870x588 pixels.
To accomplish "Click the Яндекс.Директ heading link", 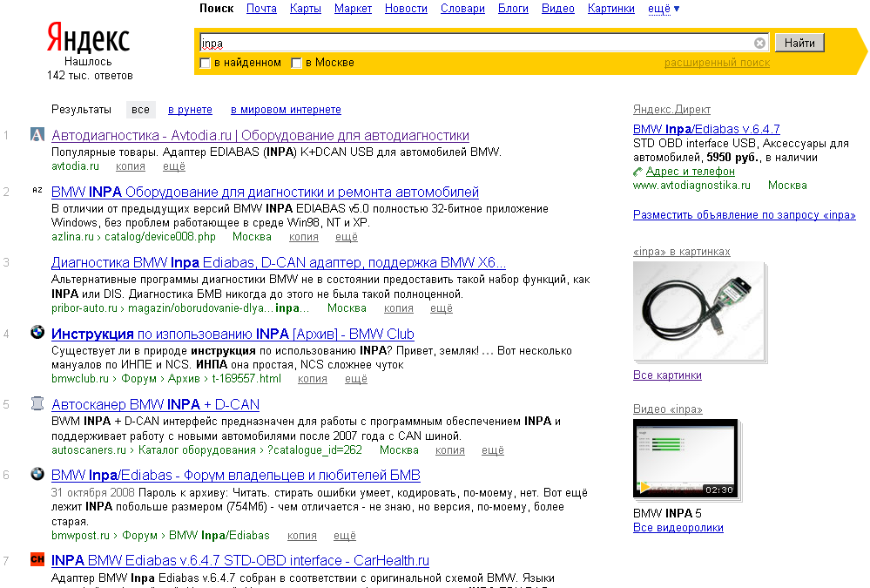I will coord(672,110).
